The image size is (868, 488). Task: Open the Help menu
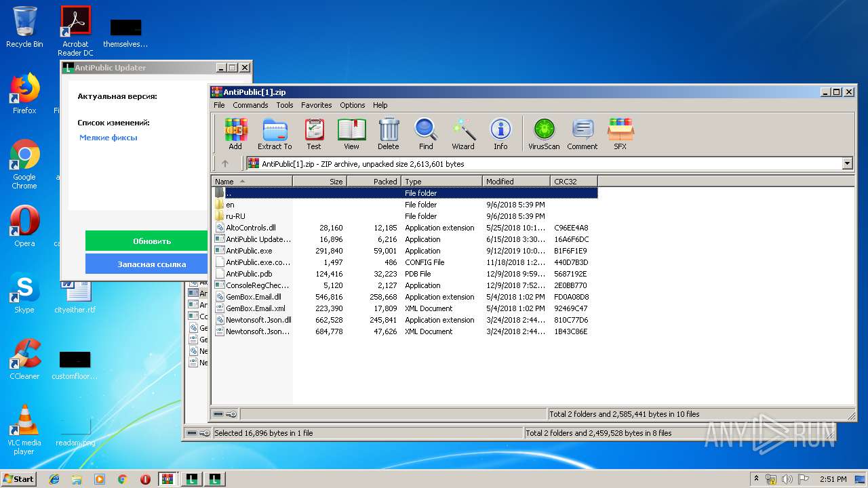point(380,105)
